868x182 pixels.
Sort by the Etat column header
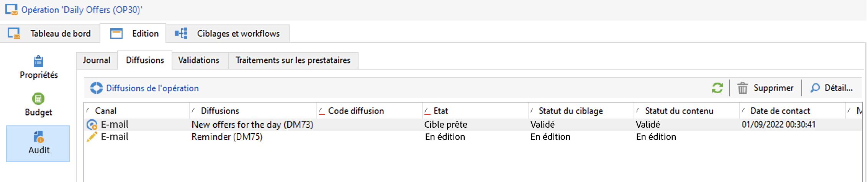[441, 111]
